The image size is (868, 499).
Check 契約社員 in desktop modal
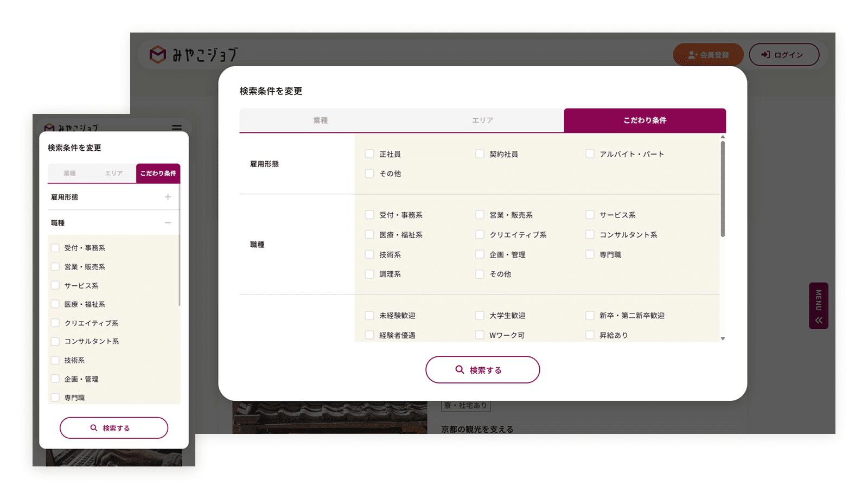pos(480,154)
